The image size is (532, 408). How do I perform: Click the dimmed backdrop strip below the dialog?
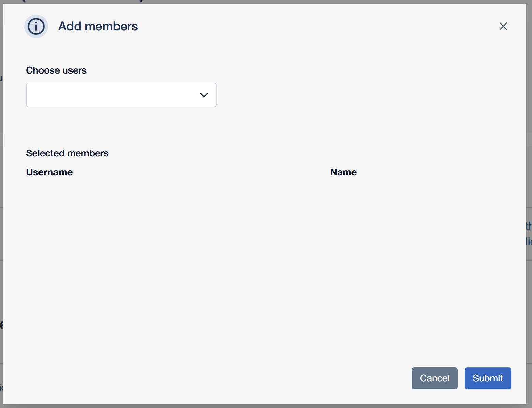pos(266,406)
